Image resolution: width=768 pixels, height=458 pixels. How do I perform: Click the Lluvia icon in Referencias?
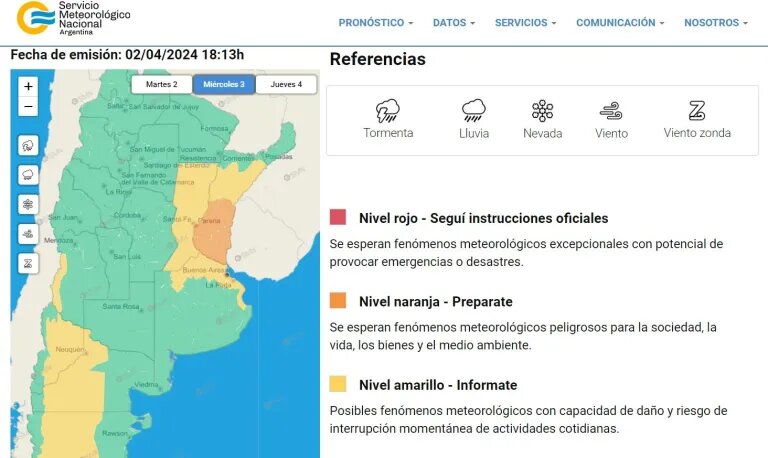click(x=474, y=110)
